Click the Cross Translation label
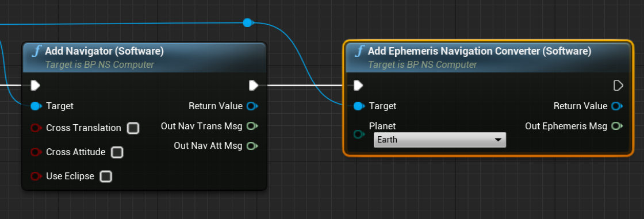Screen dimensions: 644x219 [84, 128]
